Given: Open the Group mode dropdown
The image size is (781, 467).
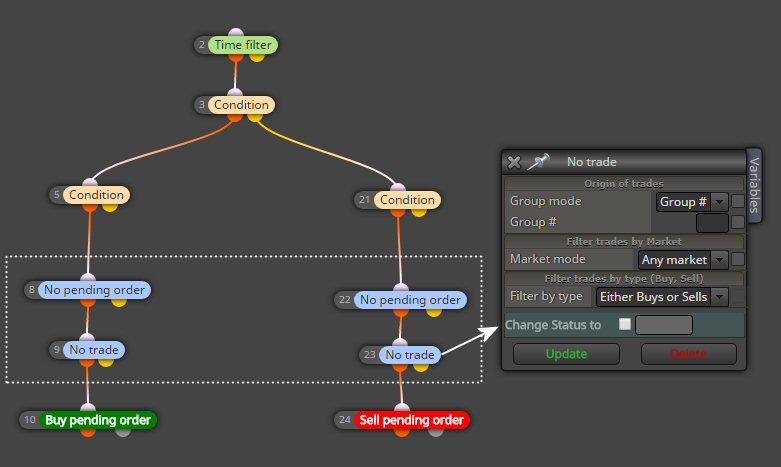Looking at the screenshot, I should (692, 202).
